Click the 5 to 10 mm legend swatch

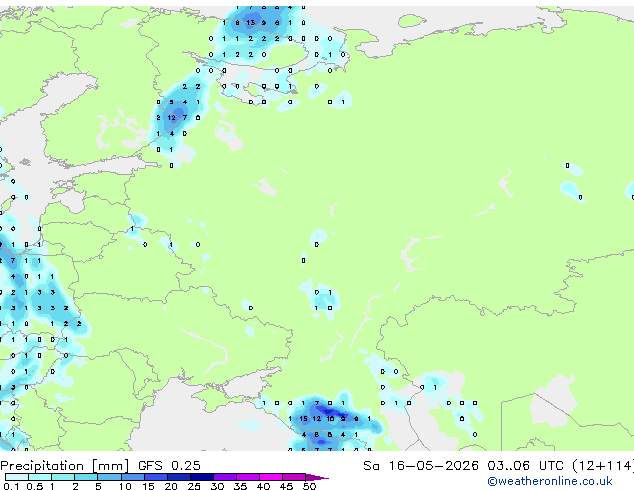tap(109, 477)
